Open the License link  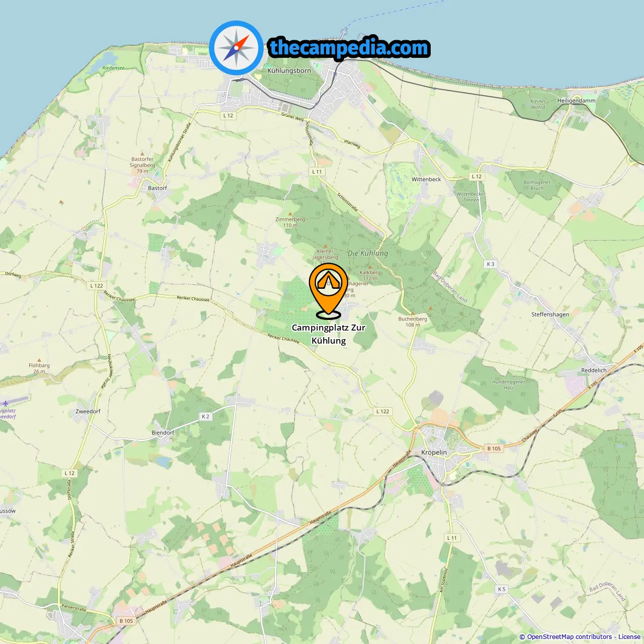(x=629, y=637)
